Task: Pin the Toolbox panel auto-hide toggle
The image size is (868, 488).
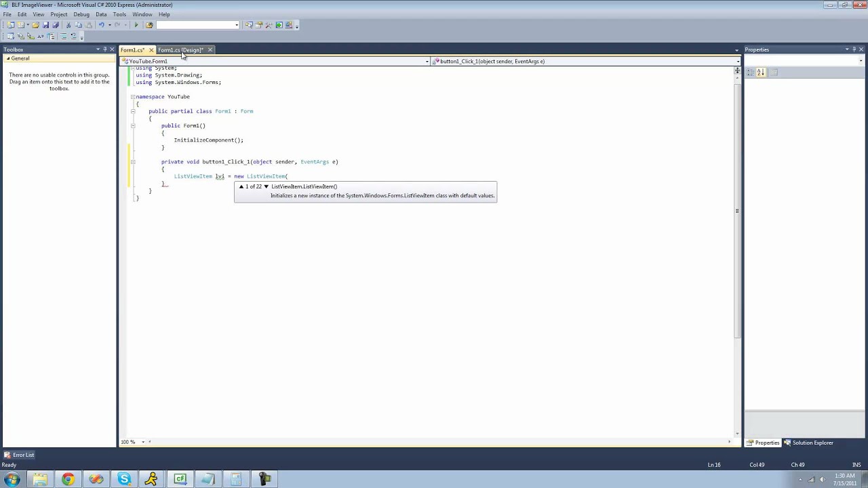Action: click(x=104, y=49)
